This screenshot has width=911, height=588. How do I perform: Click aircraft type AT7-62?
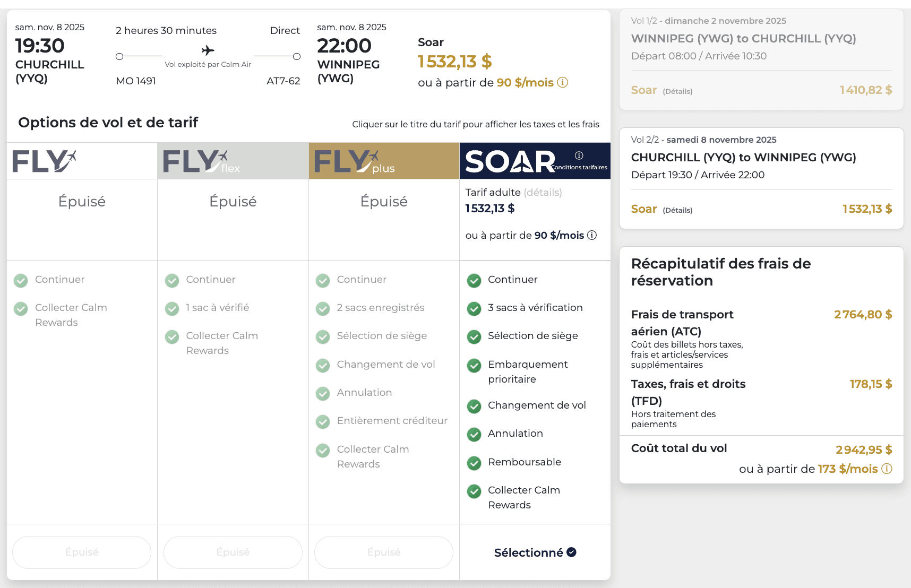coord(283,81)
